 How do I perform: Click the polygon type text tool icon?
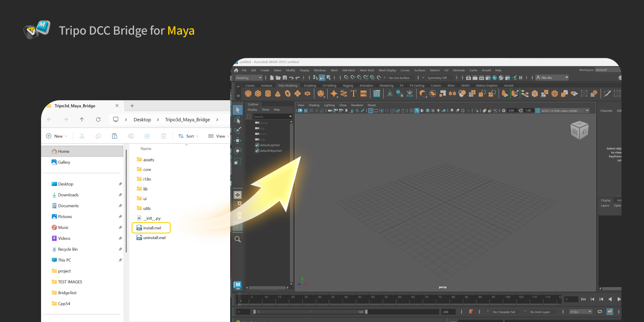(353, 94)
